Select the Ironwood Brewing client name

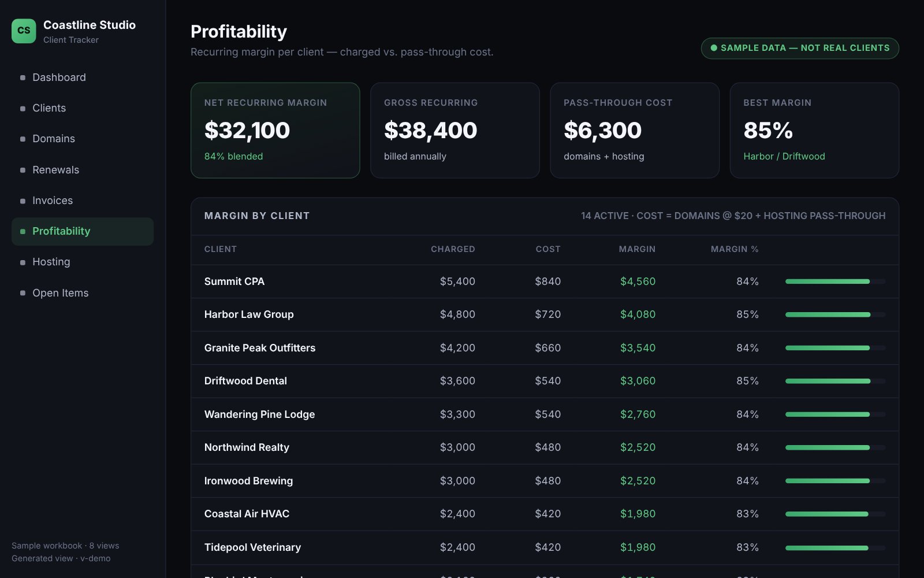coord(248,481)
